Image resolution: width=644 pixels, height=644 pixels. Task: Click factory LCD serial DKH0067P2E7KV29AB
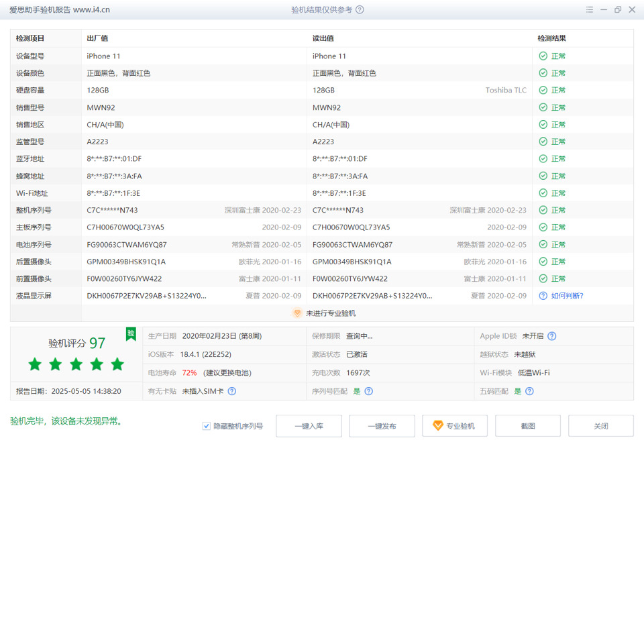[x=147, y=296]
